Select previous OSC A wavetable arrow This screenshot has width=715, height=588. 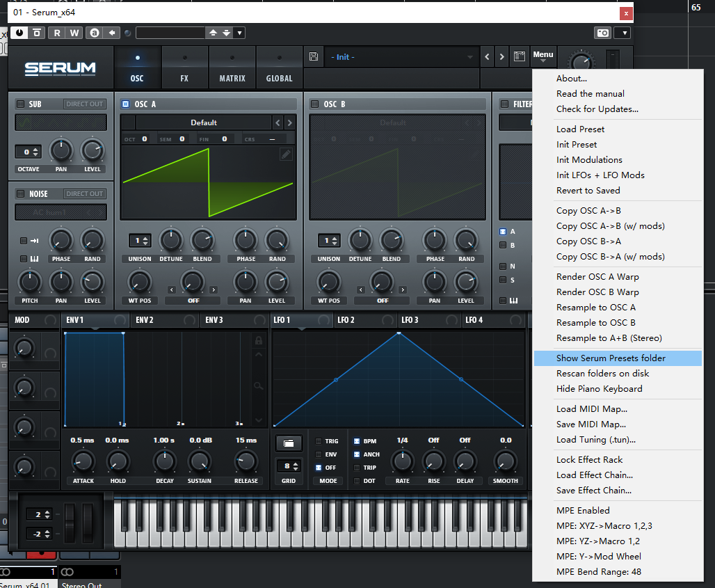(x=278, y=122)
